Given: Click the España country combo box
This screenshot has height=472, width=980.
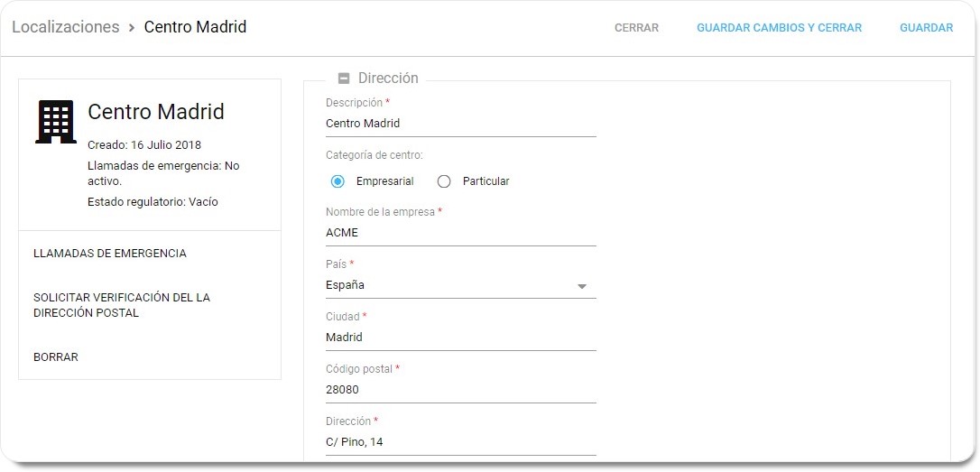Looking at the screenshot, I should (x=451, y=285).
